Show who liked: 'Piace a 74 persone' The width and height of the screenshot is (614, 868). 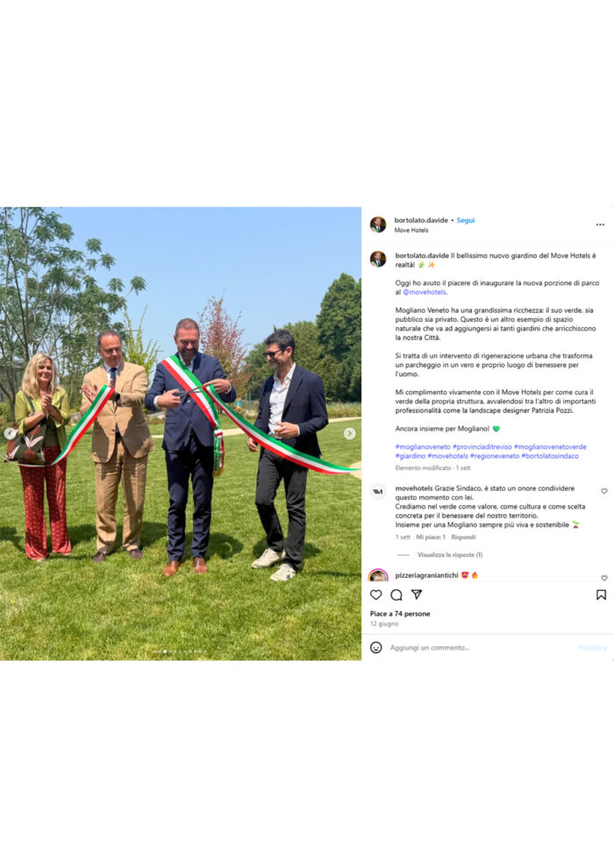pyautogui.click(x=400, y=614)
